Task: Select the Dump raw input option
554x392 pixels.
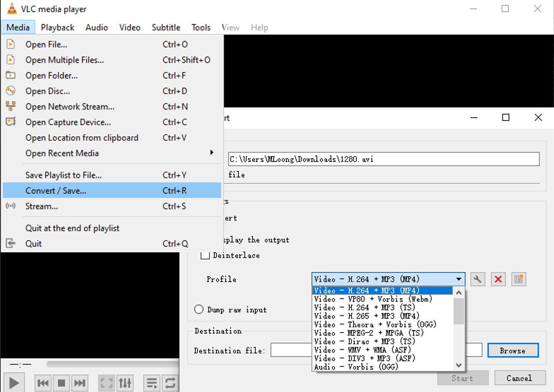Action: coord(199,309)
